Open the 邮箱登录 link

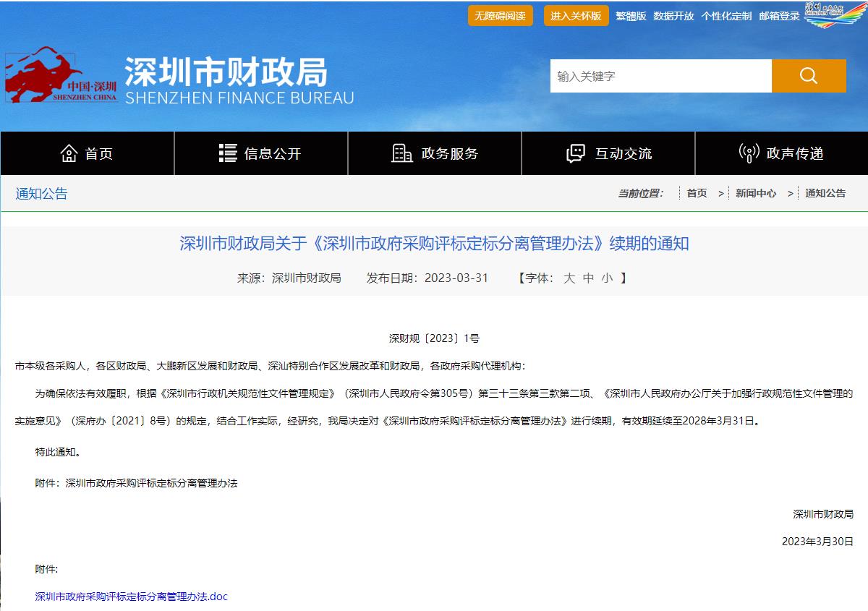coord(780,16)
